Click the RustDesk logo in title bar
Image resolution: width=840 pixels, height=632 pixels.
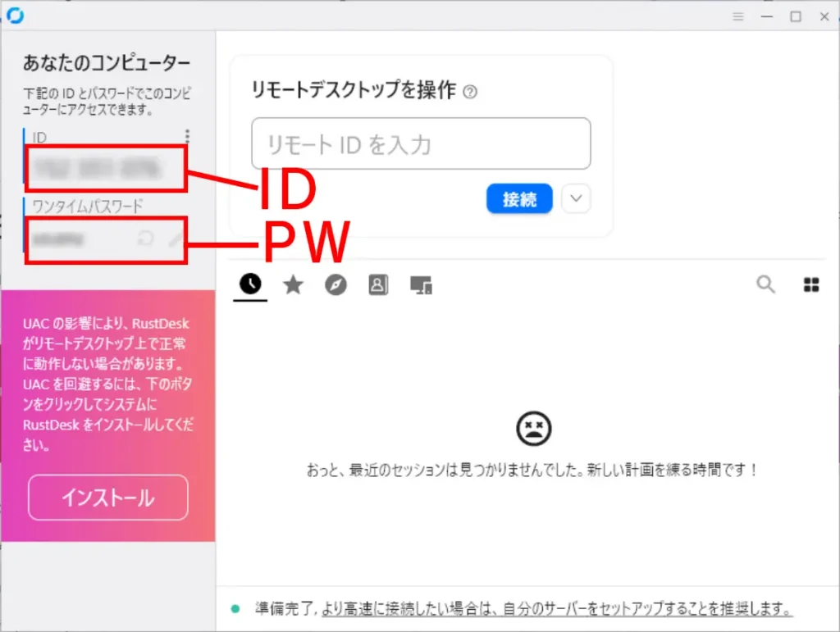[14, 16]
